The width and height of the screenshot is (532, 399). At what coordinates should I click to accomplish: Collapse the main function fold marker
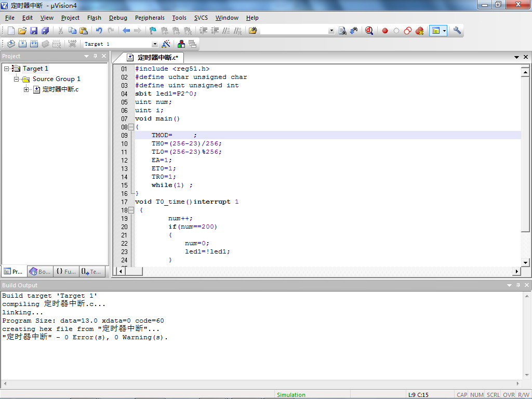click(x=131, y=127)
